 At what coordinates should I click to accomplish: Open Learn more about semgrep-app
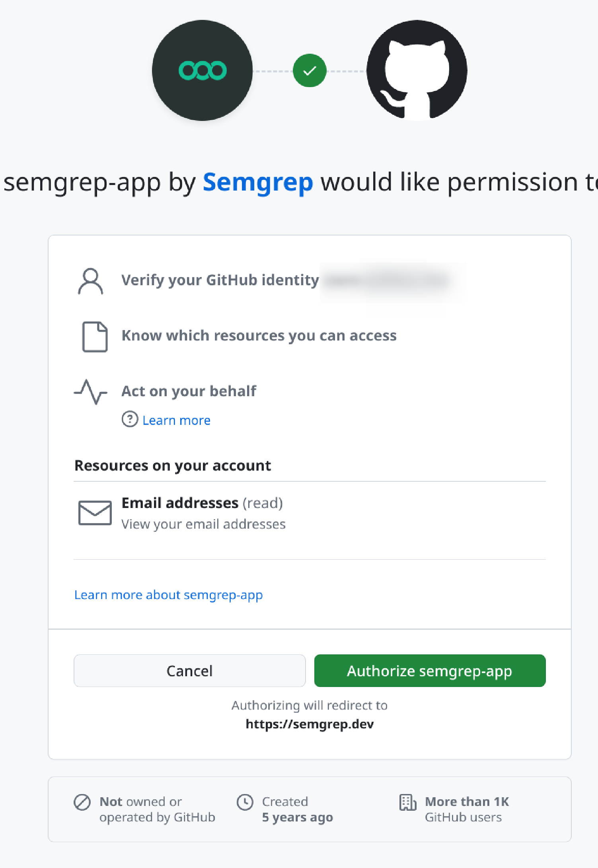(168, 595)
